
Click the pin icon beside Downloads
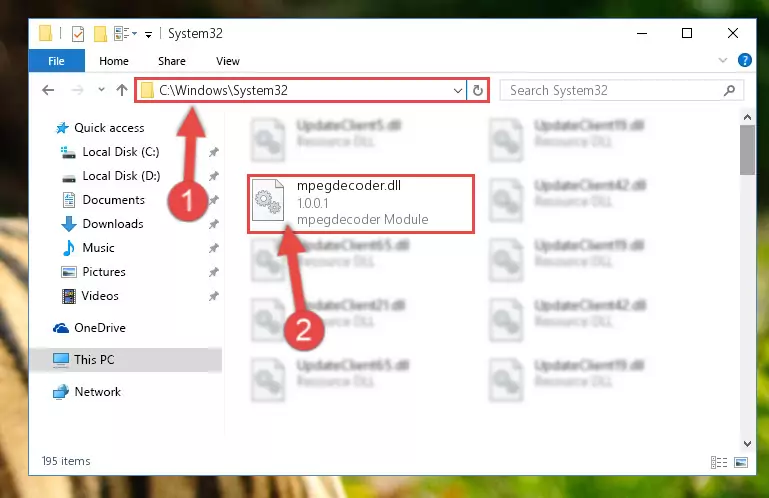tap(213, 224)
